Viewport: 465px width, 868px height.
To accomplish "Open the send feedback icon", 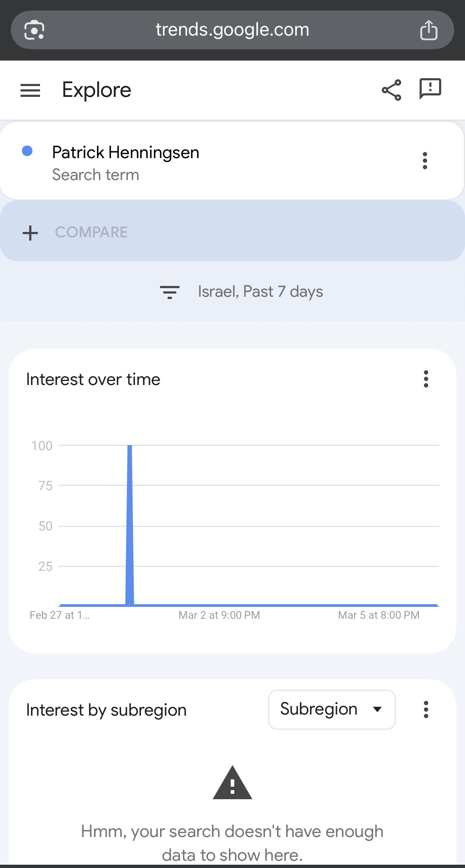I will point(430,89).
